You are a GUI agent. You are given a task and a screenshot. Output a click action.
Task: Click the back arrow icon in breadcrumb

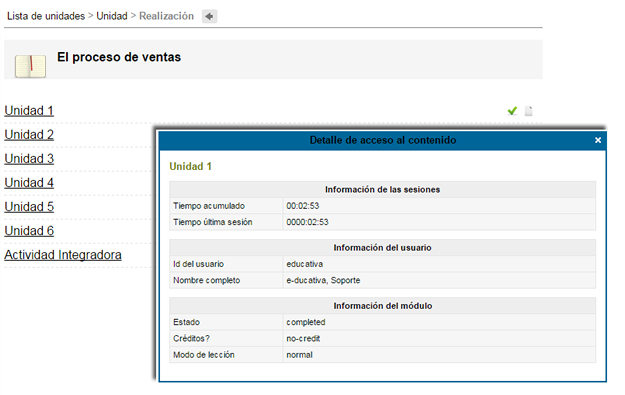pyautogui.click(x=209, y=16)
